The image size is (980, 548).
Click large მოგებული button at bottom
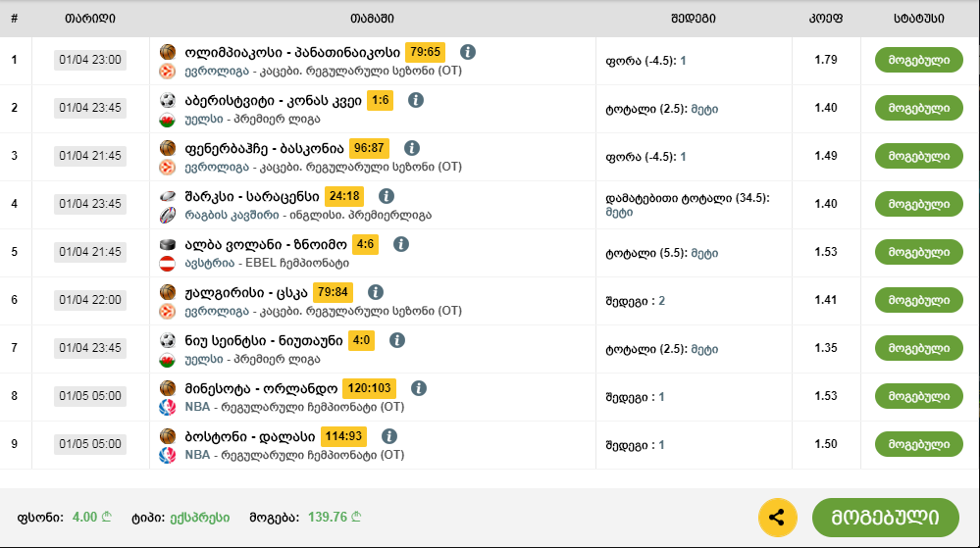[x=885, y=518]
